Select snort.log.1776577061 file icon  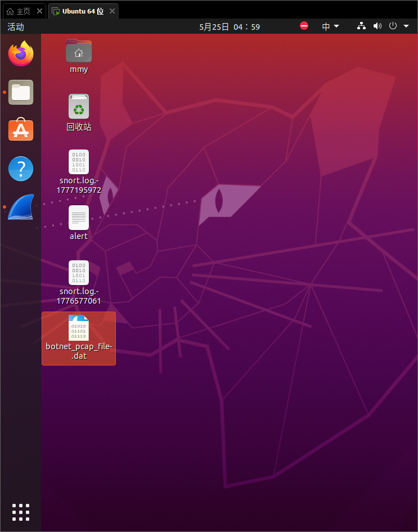click(79, 273)
